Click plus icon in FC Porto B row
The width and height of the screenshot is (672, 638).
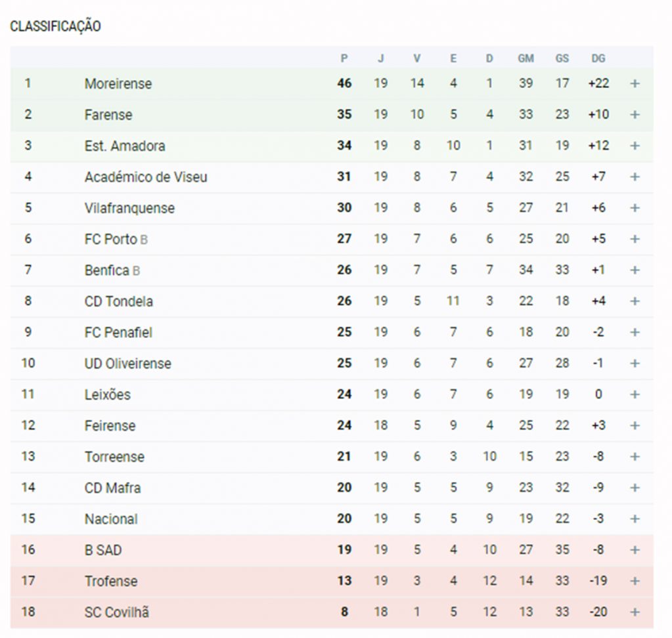coord(635,239)
